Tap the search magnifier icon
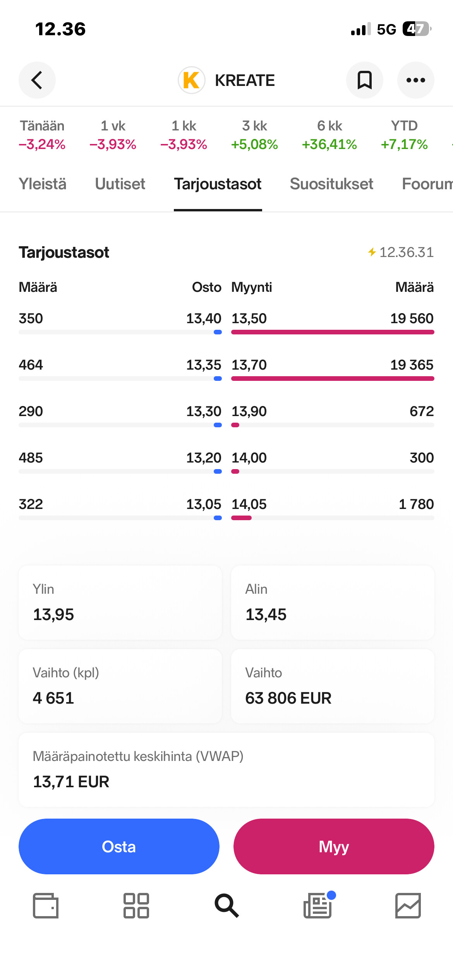 [226, 905]
